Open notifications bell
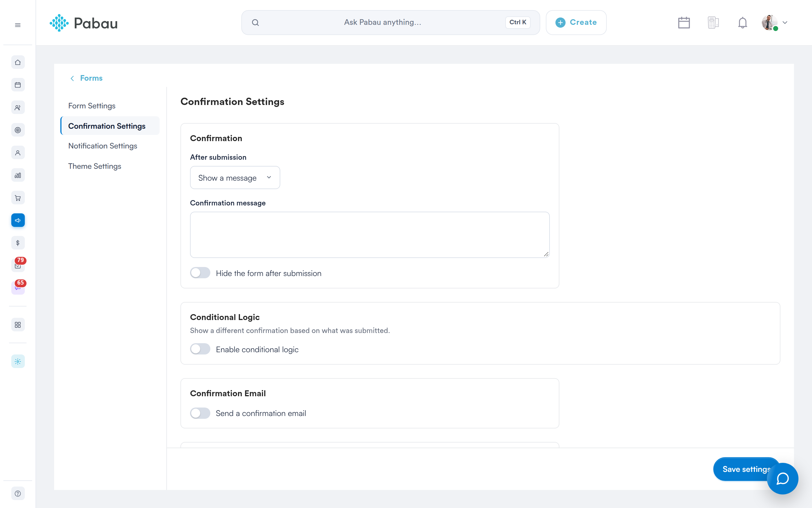Viewport: 812px width, 508px height. pyautogui.click(x=743, y=23)
